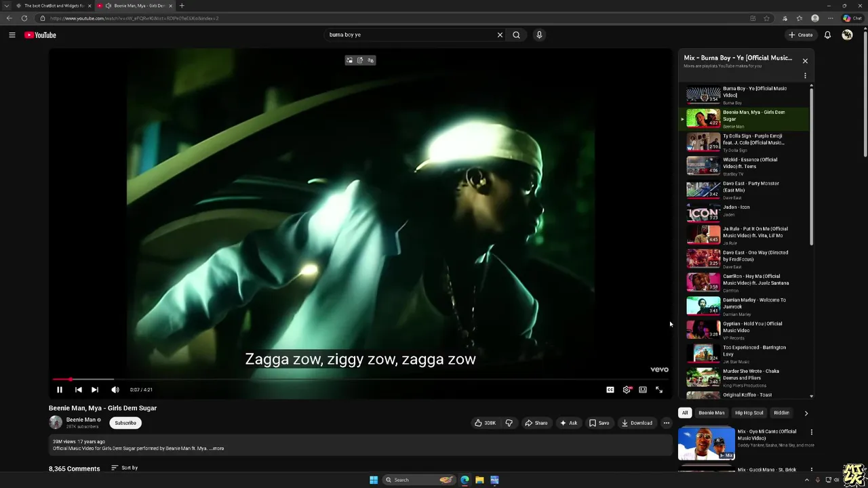Clear the search box text
Viewport: 868px width, 488px height.
coord(500,35)
